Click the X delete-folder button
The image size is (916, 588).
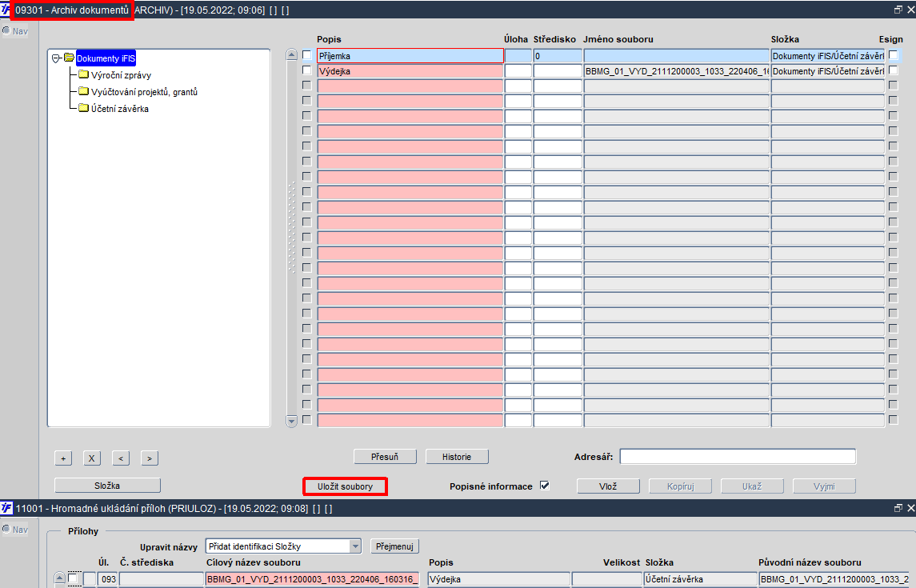point(92,458)
